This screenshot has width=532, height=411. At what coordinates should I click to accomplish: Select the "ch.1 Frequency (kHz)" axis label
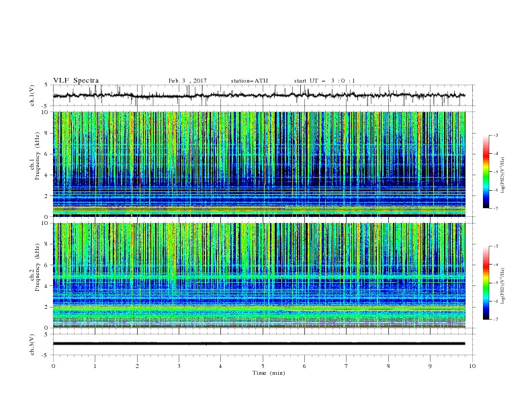tap(35, 155)
